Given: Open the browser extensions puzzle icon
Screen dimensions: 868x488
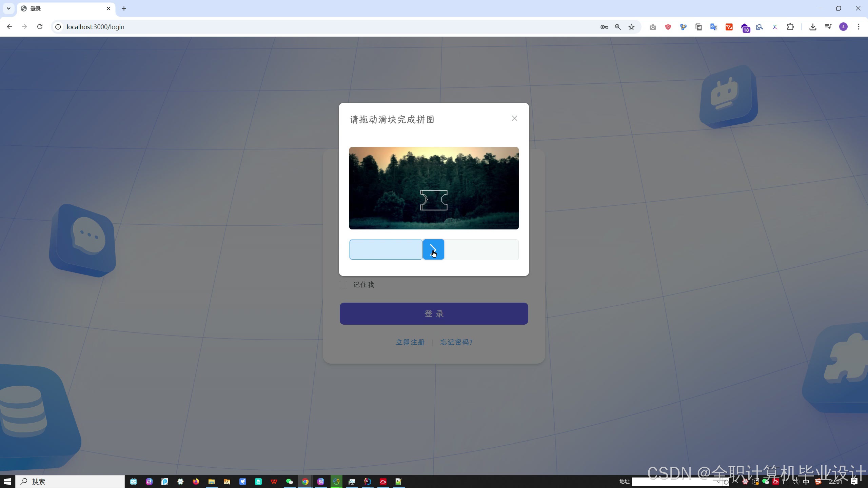Looking at the screenshot, I should coord(790,27).
